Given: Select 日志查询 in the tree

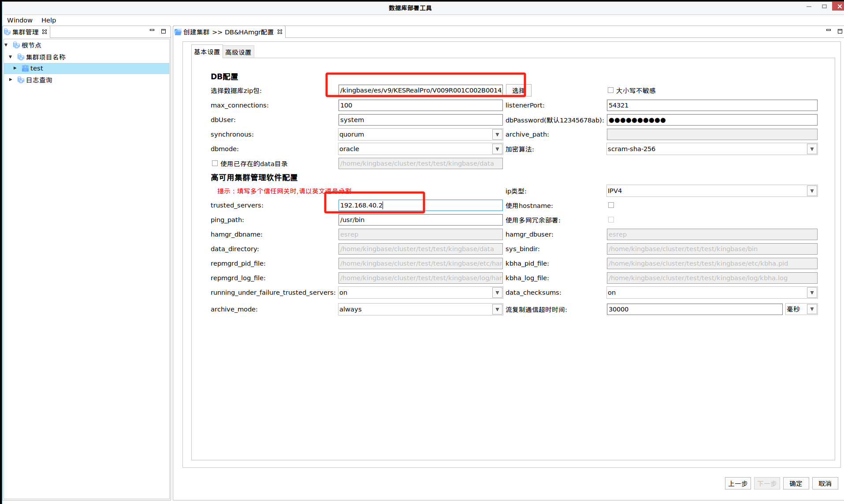Looking at the screenshot, I should coord(39,80).
